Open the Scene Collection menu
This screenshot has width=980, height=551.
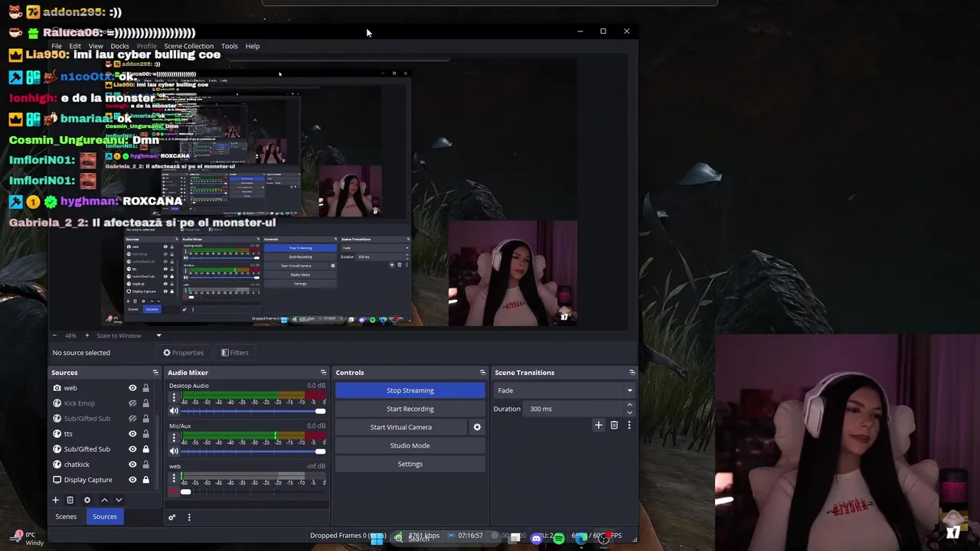[x=188, y=46]
